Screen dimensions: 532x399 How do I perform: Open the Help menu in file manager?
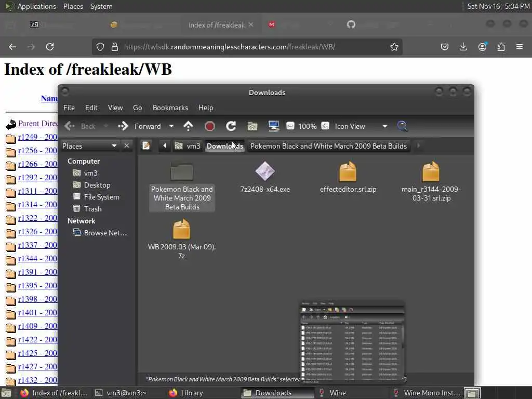coord(206,108)
